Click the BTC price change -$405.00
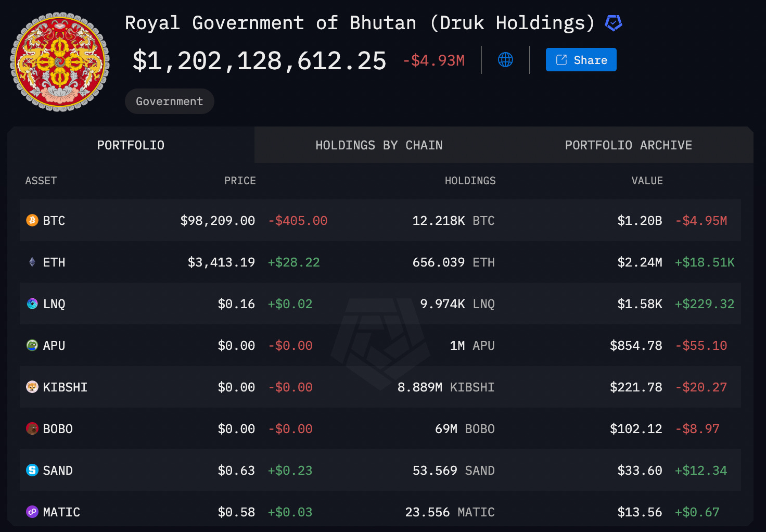The image size is (766, 532). pos(298,221)
